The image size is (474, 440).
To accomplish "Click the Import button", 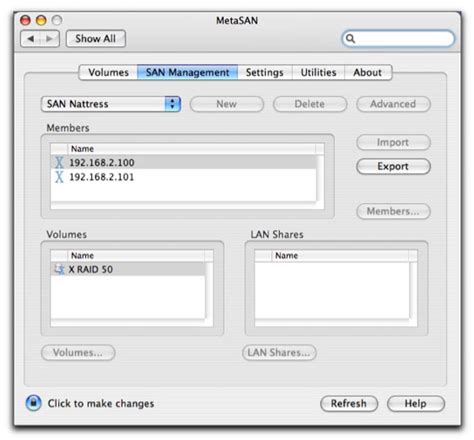I will click(x=393, y=142).
